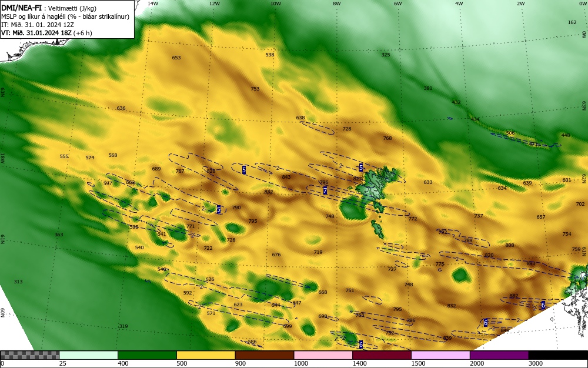
Task: Click the CAPE value 381
Action: pyautogui.click(x=428, y=88)
